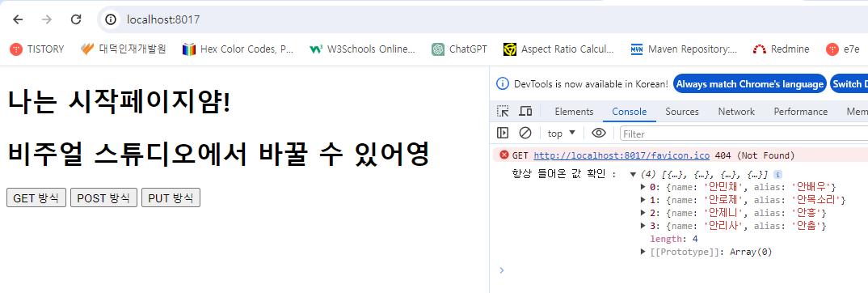
Task: Click the 404 (Not Found) error text
Action: pyautogui.click(x=755, y=155)
